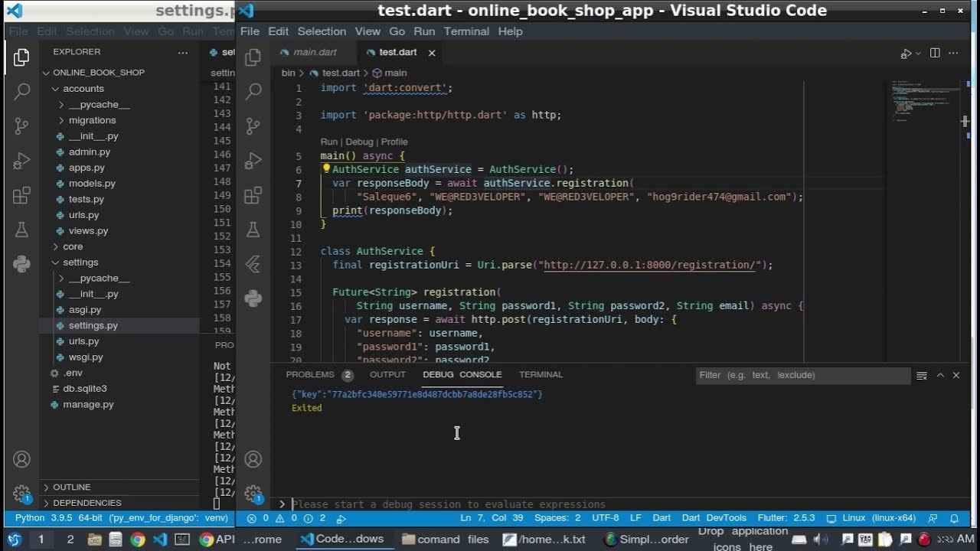Expand __pycache__ folder under accounts

99,105
